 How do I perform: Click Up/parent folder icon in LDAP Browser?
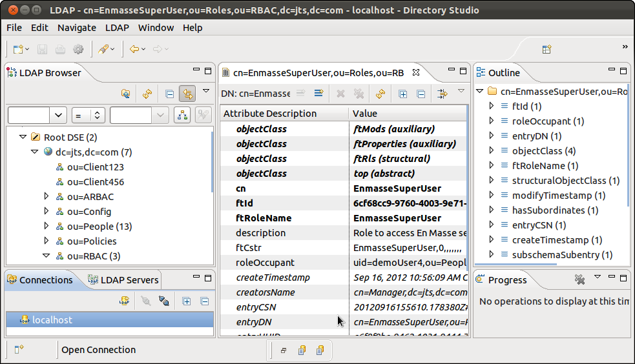coord(126,94)
